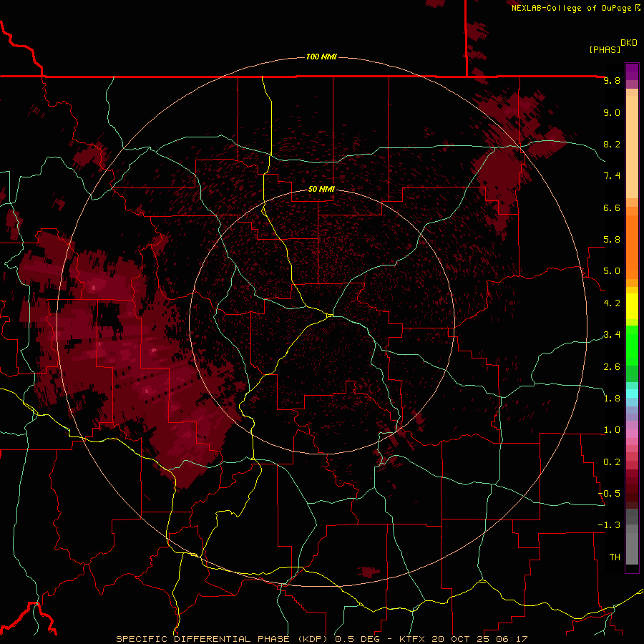The image size is (644, 644).
Task: Click the Specific Differential Phase (KDP) caption text
Action: (x=223, y=639)
